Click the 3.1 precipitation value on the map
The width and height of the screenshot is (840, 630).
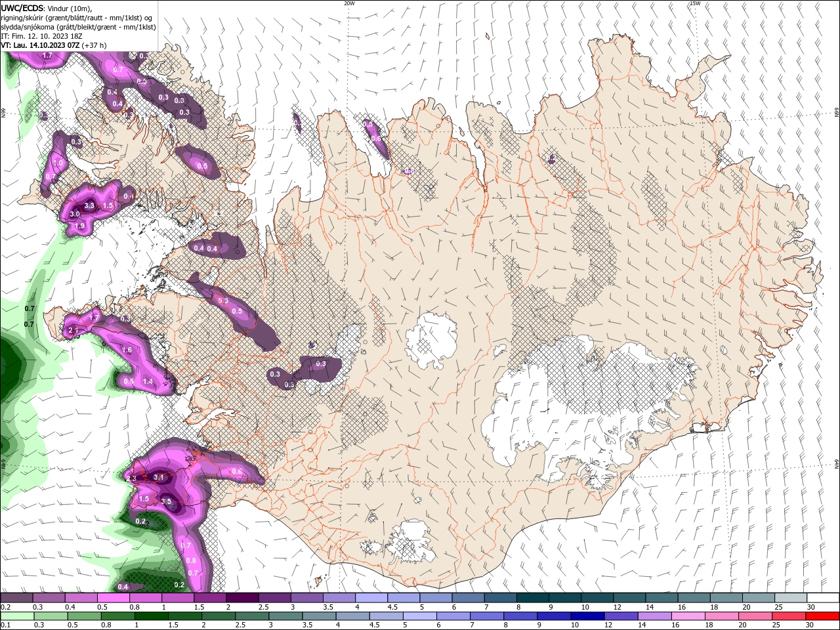click(x=158, y=477)
